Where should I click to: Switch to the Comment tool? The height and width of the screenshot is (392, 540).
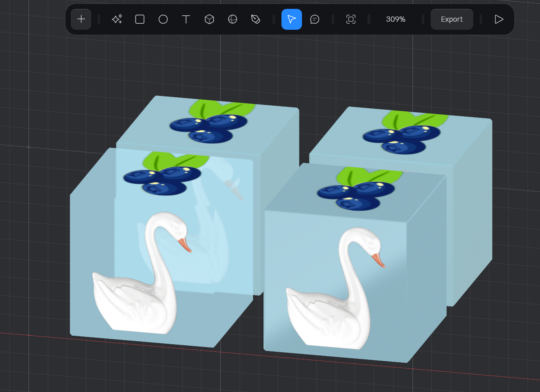pos(315,19)
